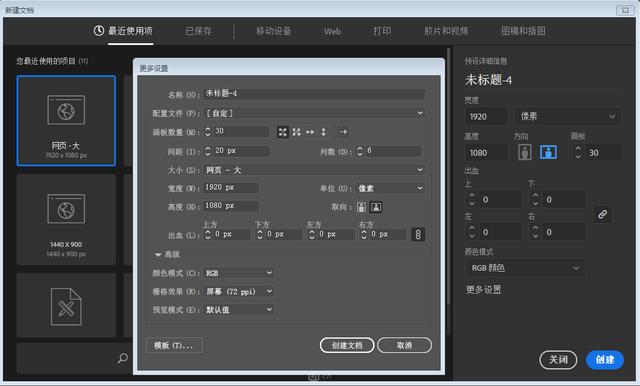The height and width of the screenshot is (386, 640).
Task: Select landscape 方向 icon in preset details panel
Action: pos(548,152)
